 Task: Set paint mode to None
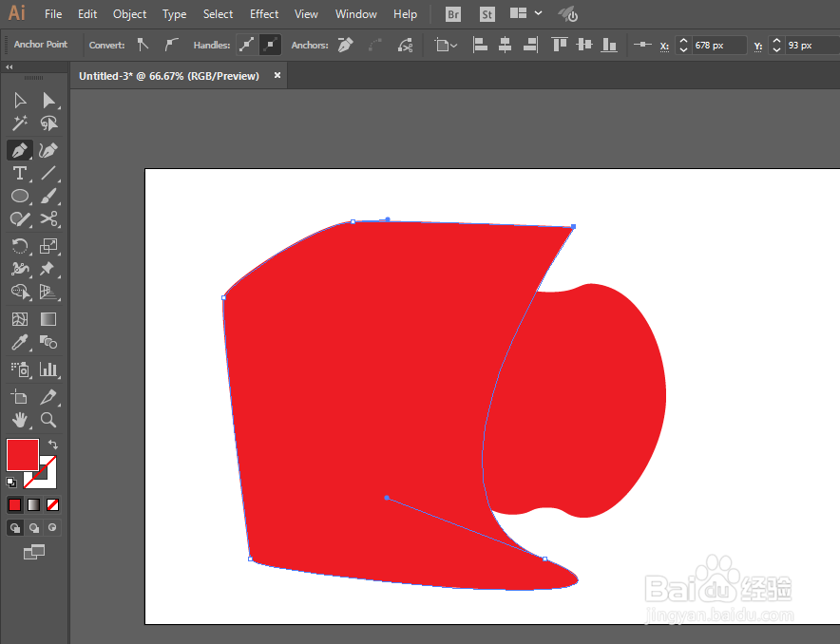pos(52,504)
